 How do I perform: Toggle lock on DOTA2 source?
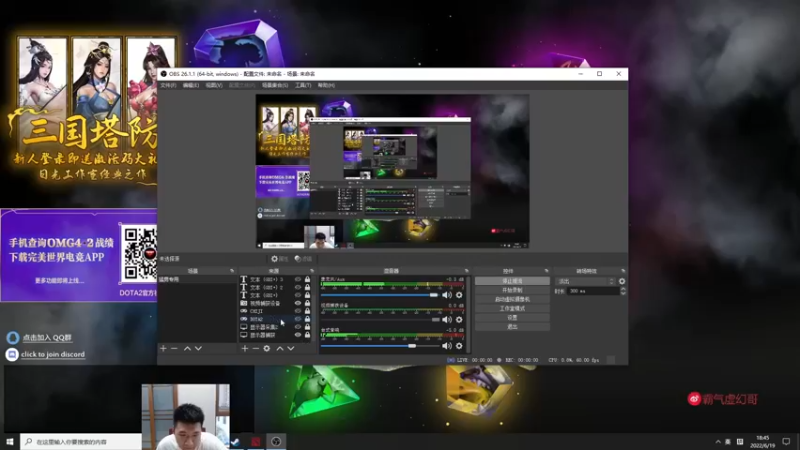click(x=307, y=319)
